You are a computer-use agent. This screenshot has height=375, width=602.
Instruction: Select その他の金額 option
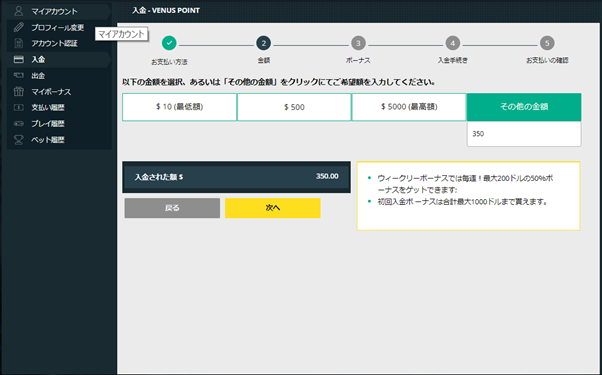tap(524, 107)
